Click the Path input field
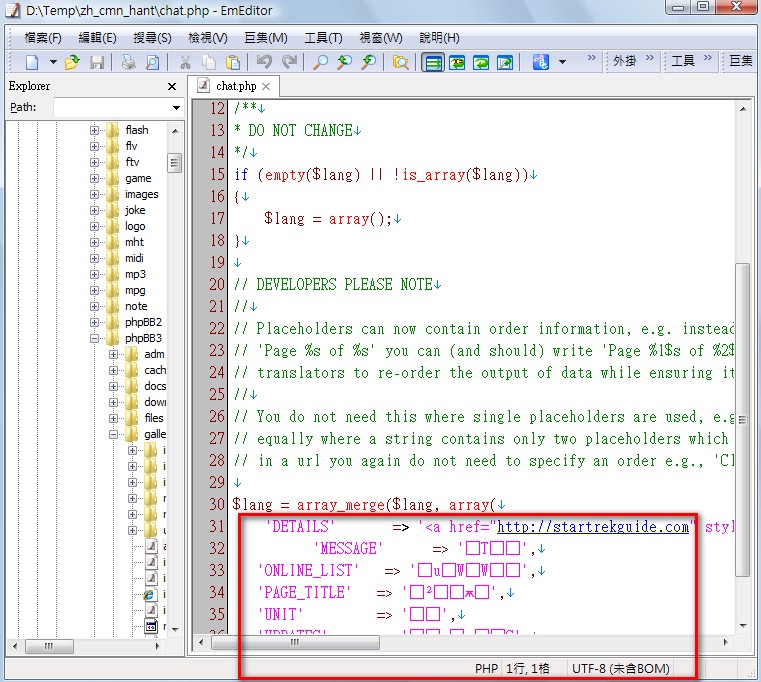761x682 pixels. tap(112, 107)
